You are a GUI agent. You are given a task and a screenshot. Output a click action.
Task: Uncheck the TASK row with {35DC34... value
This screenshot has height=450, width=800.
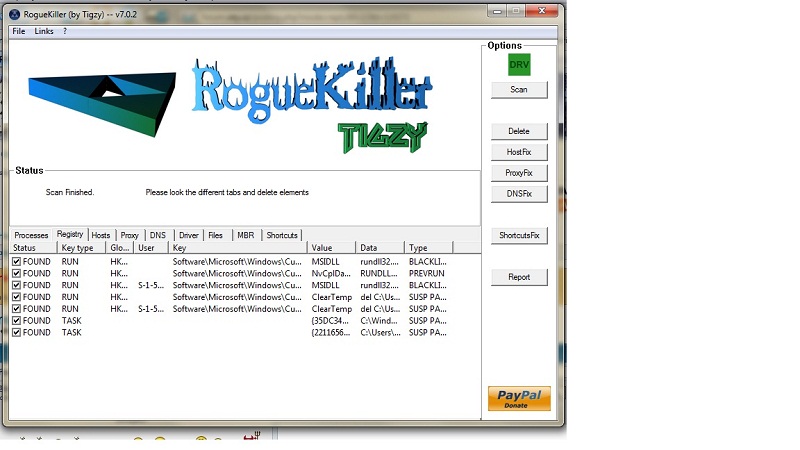[16, 320]
